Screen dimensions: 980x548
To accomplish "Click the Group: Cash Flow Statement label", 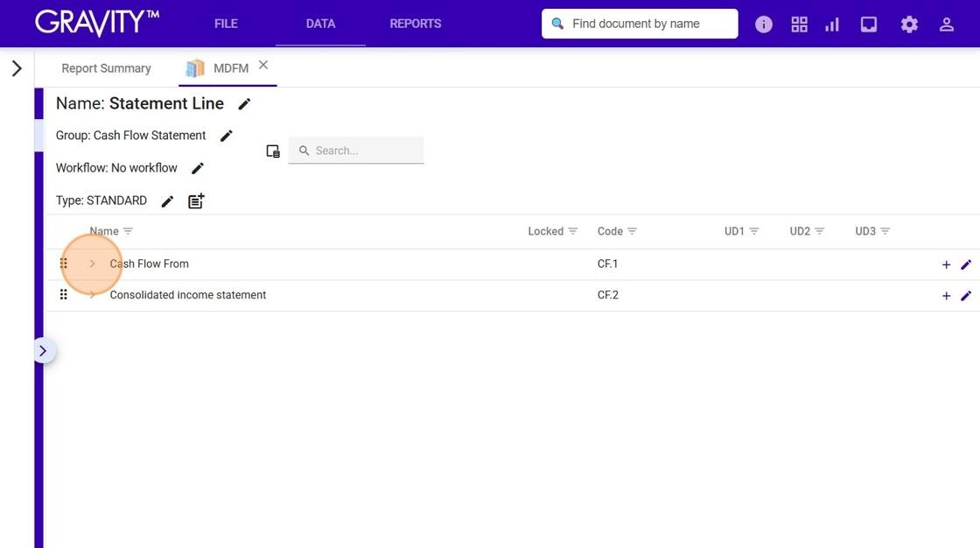I will 130,136.
